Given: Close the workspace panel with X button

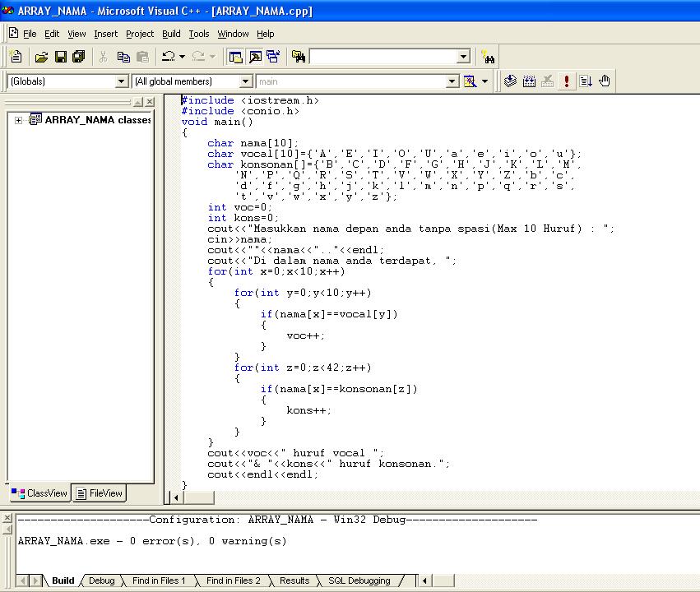Looking at the screenshot, I should pyautogui.click(x=150, y=102).
